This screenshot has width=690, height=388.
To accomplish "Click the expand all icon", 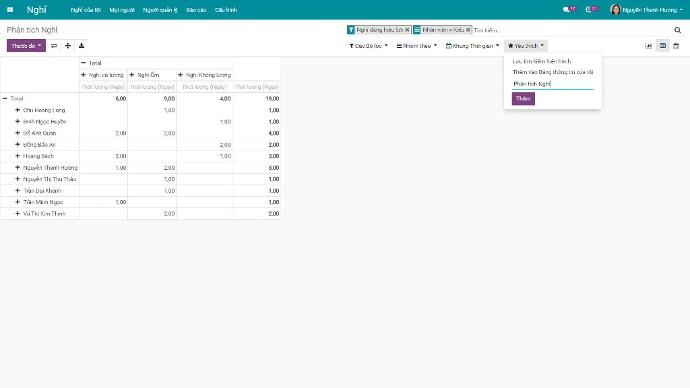I will coord(68,46).
